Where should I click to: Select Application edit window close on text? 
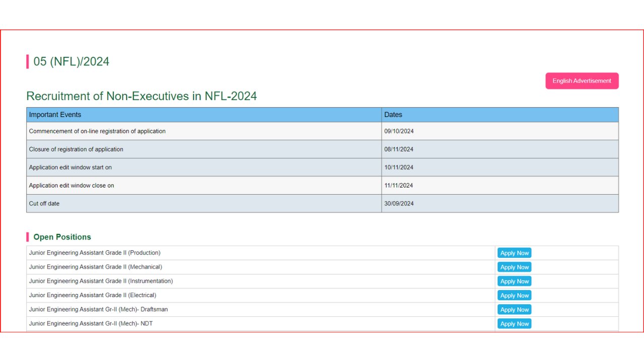point(71,186)
